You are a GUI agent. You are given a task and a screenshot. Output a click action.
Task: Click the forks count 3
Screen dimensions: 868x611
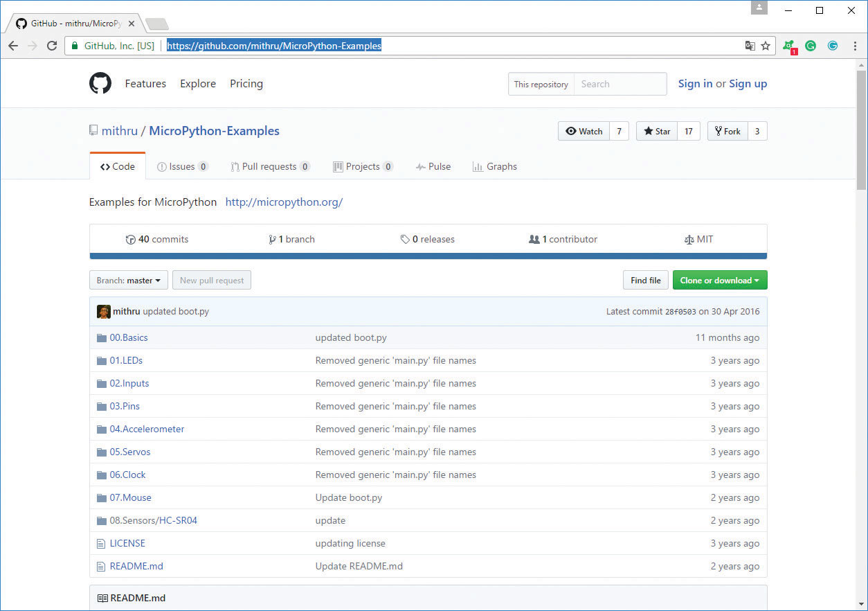click(757, 132)
